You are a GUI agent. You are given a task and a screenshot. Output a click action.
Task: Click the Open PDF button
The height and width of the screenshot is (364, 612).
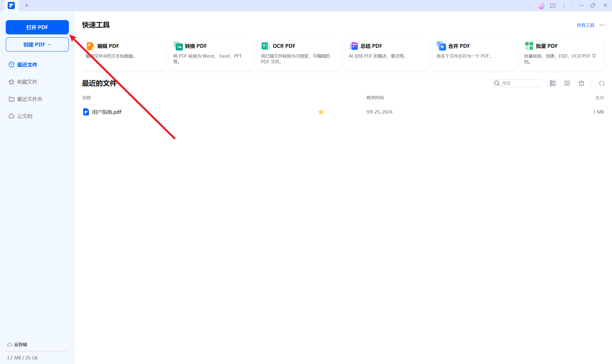click(37, 27)
